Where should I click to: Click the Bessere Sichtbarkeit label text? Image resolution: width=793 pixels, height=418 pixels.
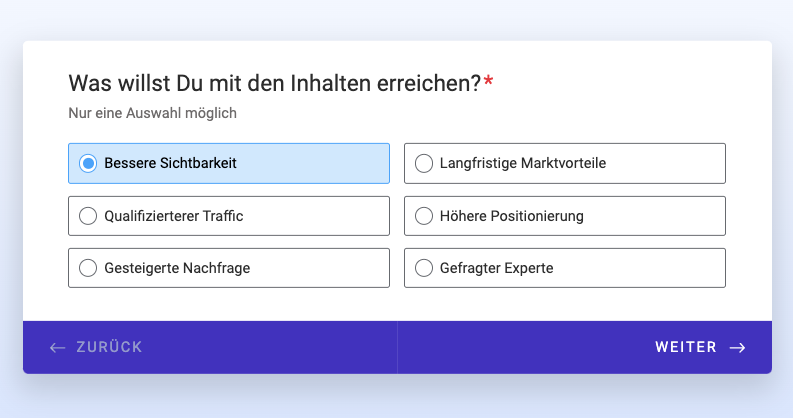[170, 163]
